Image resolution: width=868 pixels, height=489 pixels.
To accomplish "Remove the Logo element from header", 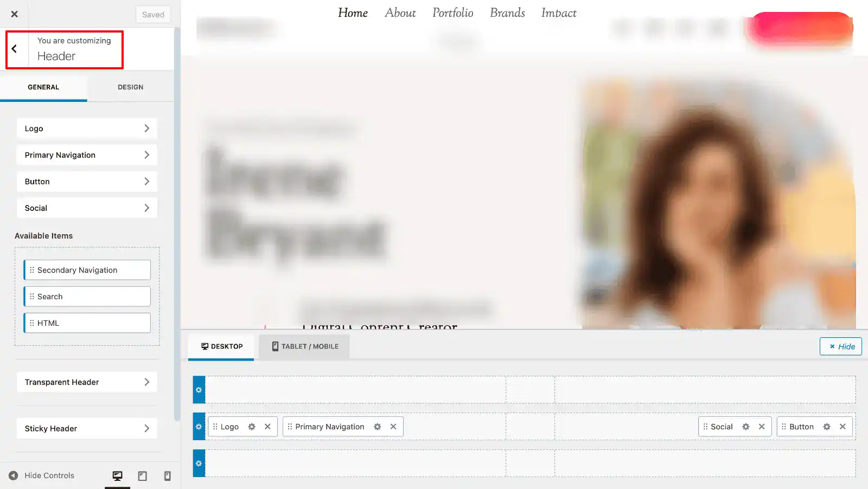I will 267,427.
